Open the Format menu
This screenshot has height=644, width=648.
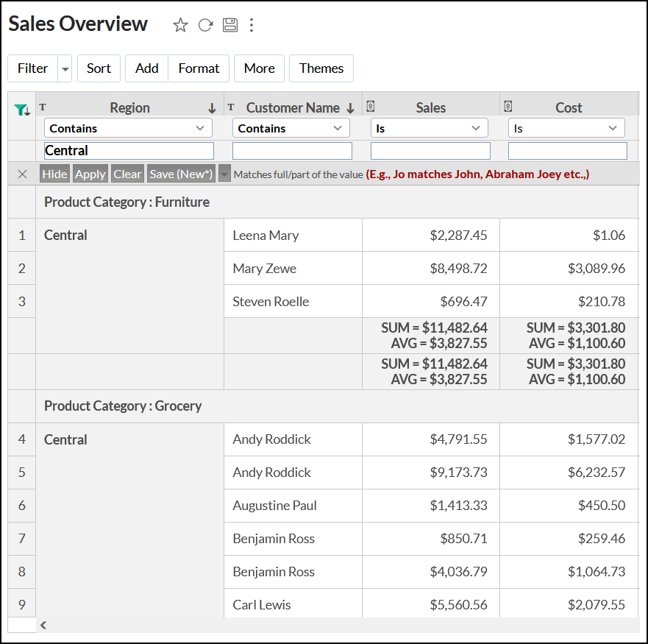click(x=199, y=68)
